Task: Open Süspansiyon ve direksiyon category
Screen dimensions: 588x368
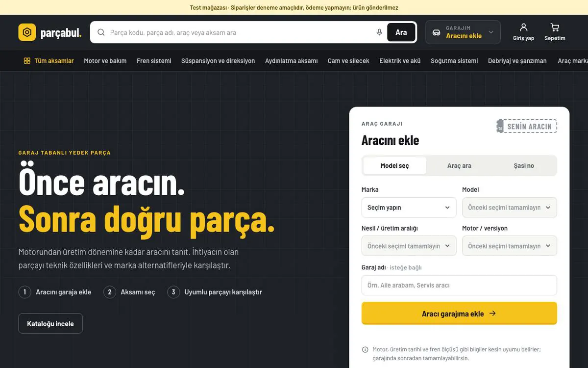Action: coord(218,61)
